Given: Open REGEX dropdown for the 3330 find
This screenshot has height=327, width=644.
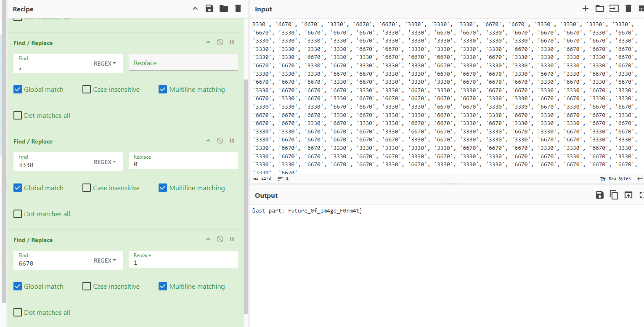Looking at the screenshot, I should 105,162.
